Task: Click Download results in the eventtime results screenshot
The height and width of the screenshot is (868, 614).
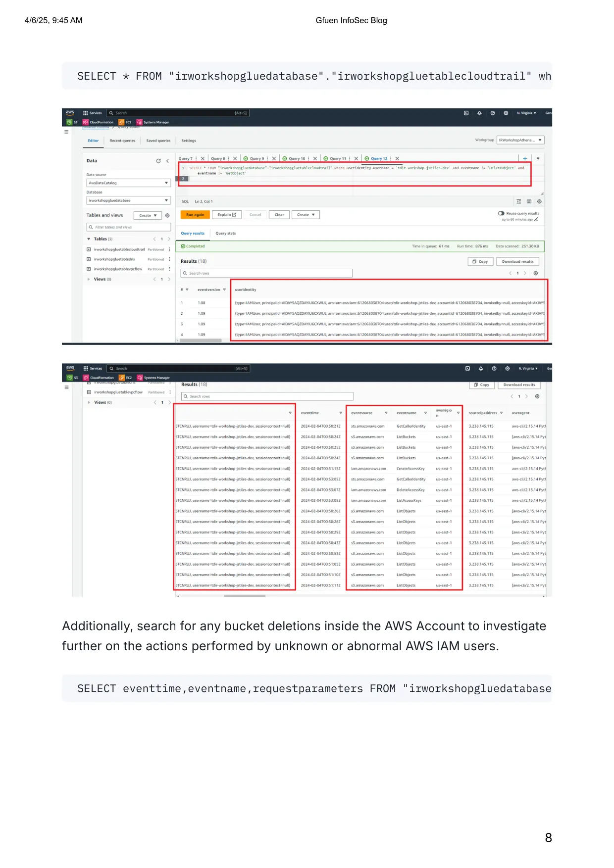Action: coord(519,385)
